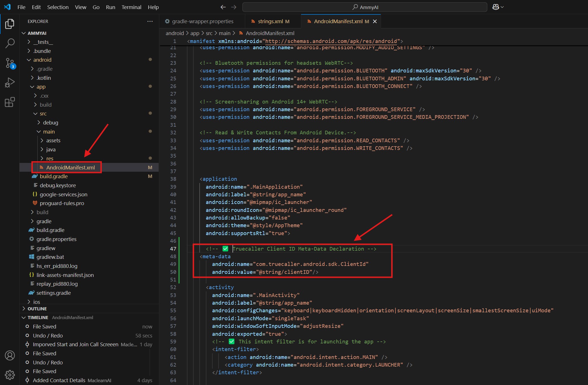Switch to the strings.xml tab
588x385 pixels.
click(270, 21)
